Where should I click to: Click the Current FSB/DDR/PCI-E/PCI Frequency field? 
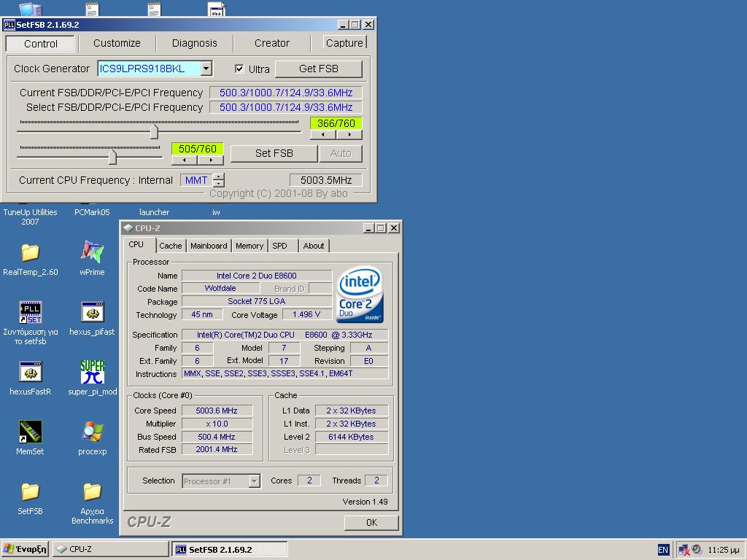(286, 93)
